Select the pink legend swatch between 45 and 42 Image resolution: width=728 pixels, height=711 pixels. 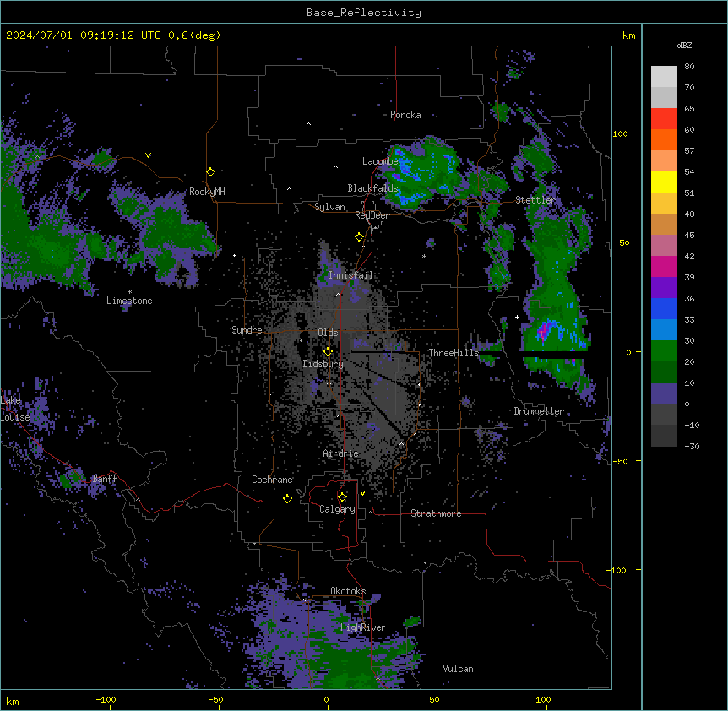coord(664,246)
